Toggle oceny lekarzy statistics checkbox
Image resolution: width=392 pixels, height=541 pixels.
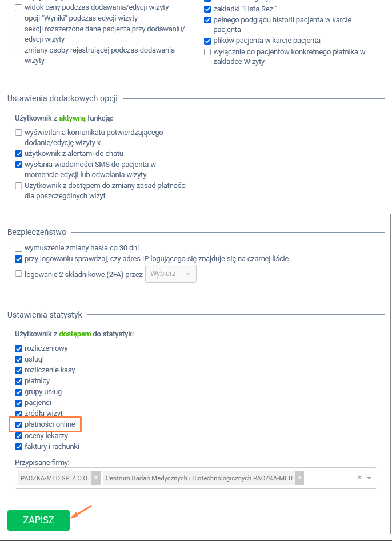point(19,436)
